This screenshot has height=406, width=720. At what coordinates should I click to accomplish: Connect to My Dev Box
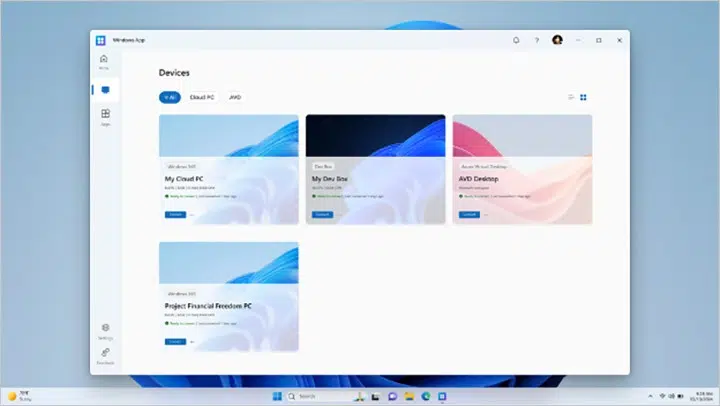pos(322,214)
